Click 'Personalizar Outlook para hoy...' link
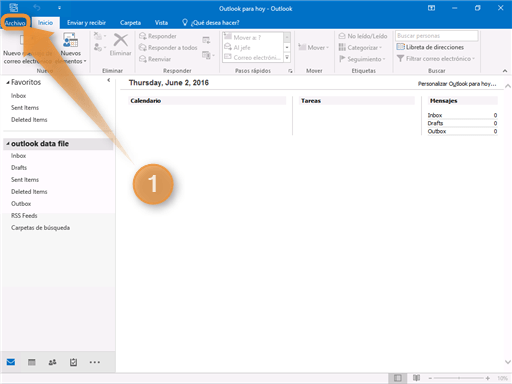The width and height of the screenshot is (512, 384). coord(457,84)
